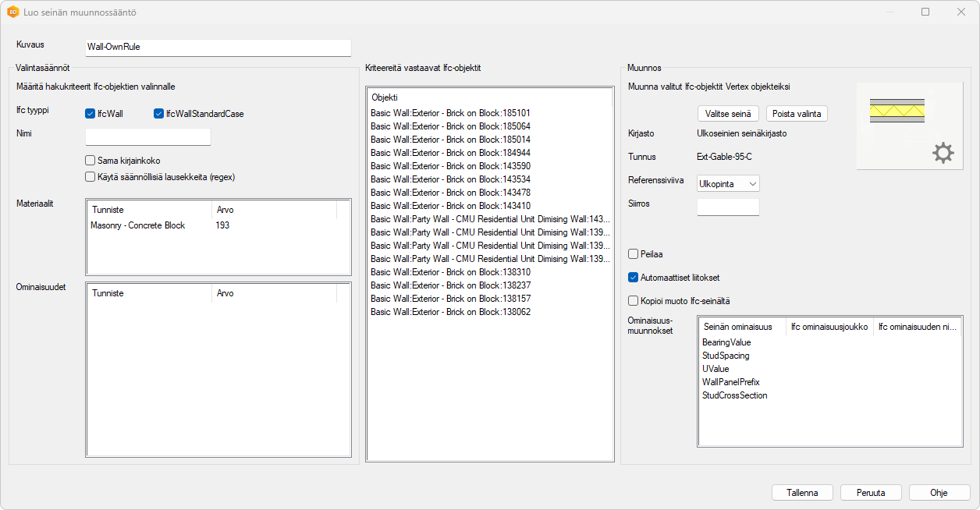The width and height of the screenshot is (980, 510).
Task: Enable Käytä säännöllisiä lausekkeita (regex) checkbox
Action: pyautogui.click(x=91, y=177)
